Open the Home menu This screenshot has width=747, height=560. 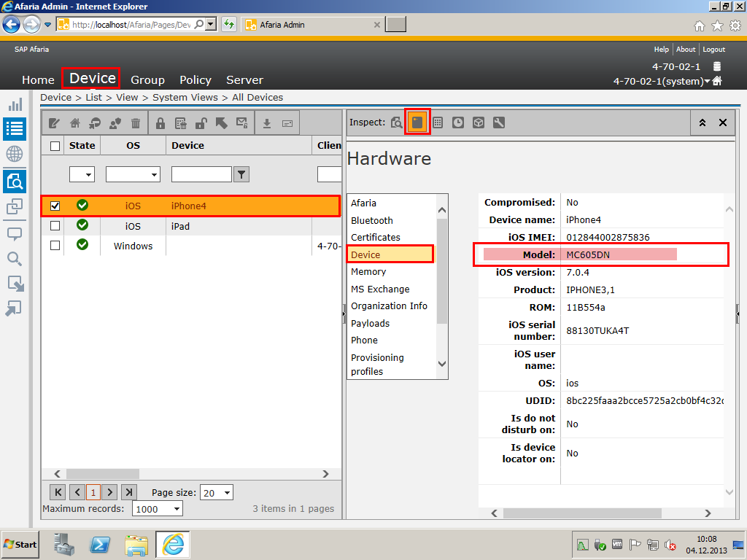click(38, 80)
